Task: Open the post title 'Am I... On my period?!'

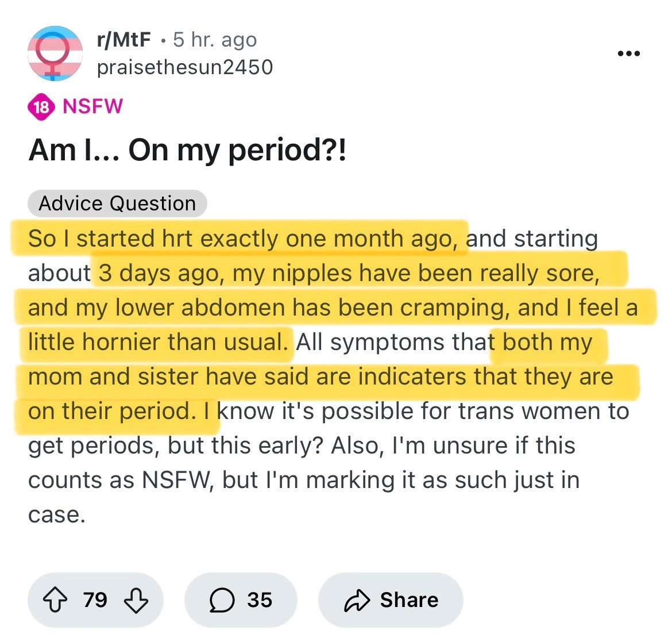Action: click(187, 151)
